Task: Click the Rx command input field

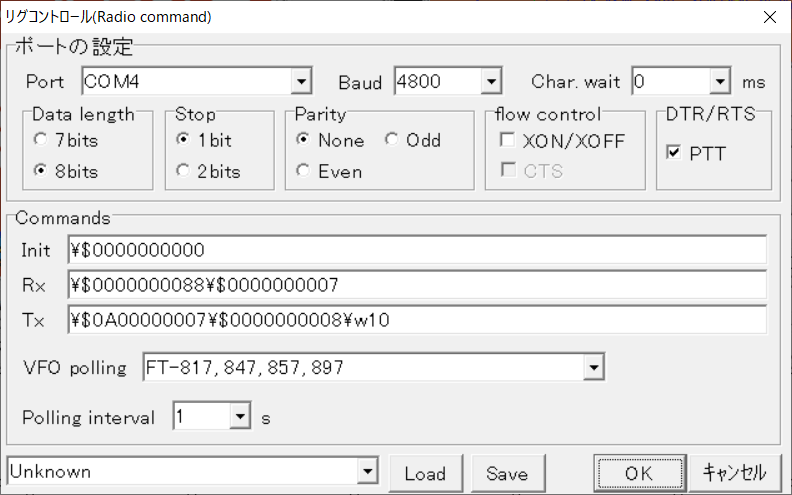Action: point(416,285)
